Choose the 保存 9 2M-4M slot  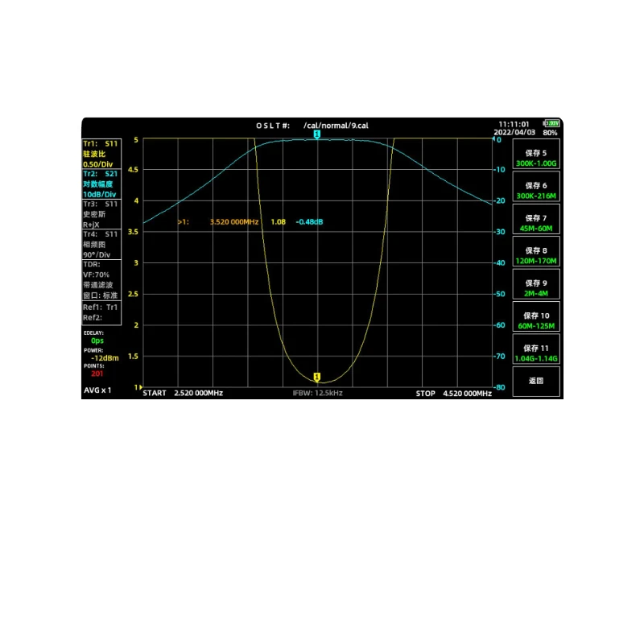[x=536, y=284]
